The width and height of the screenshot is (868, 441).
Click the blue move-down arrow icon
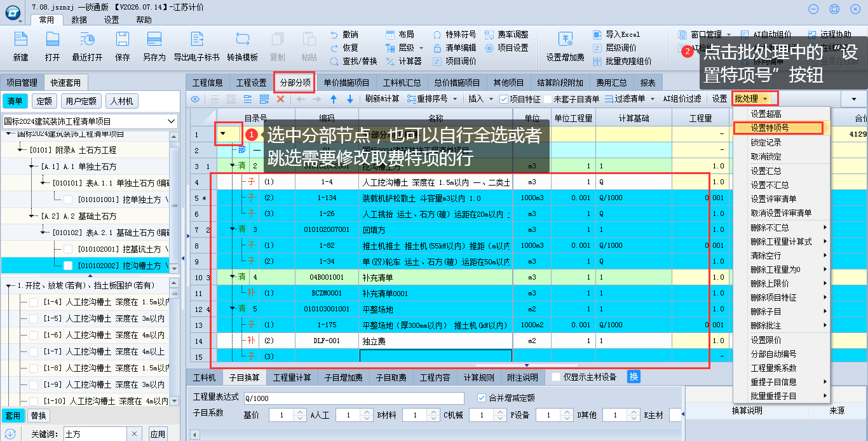tap(349, 99)
